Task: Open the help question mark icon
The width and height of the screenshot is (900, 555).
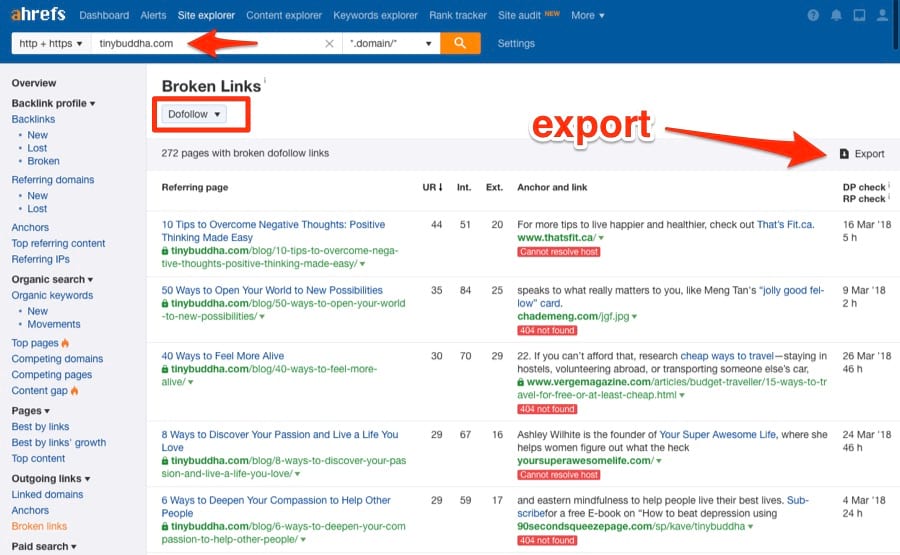Action: tap(812, 16)
